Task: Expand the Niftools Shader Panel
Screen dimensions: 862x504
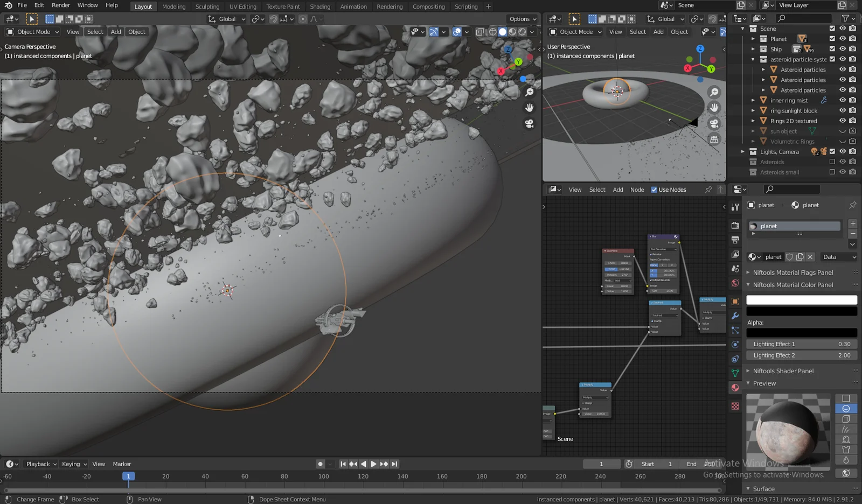Action: pos(782,371)
